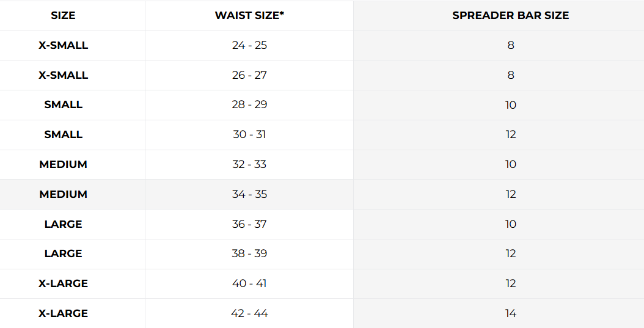Select MEDIUM label in the 34 - 35 row

click(63, 194)
